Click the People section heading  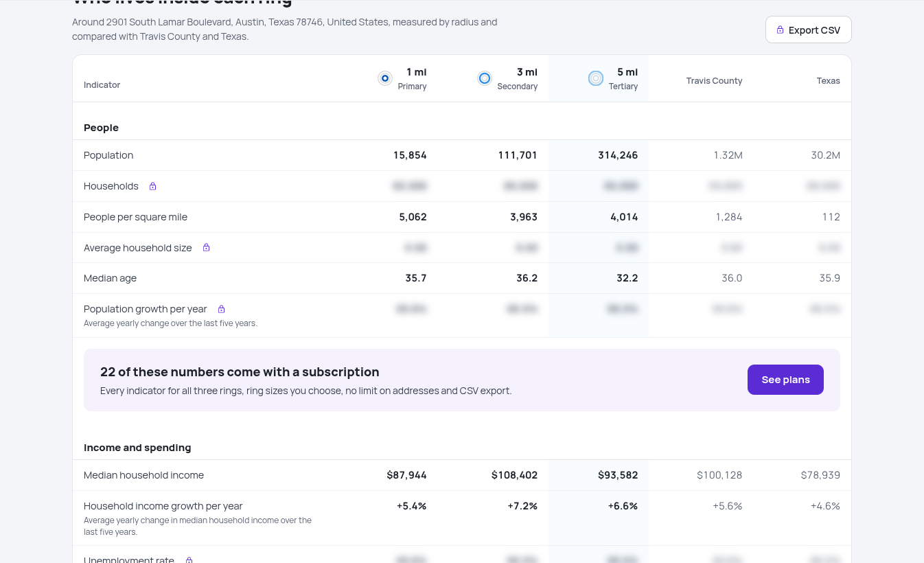(101, 128)
